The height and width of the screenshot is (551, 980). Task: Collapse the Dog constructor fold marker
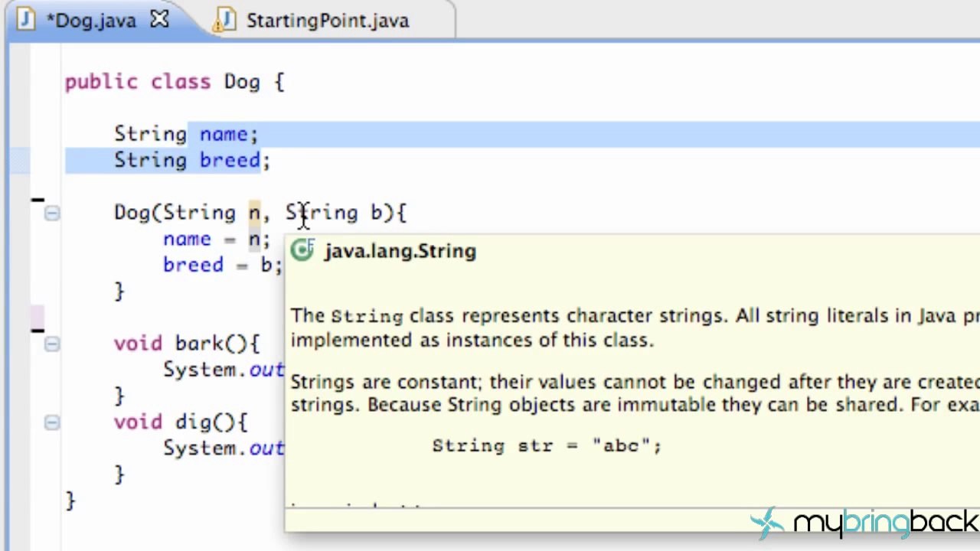(51, 214)
